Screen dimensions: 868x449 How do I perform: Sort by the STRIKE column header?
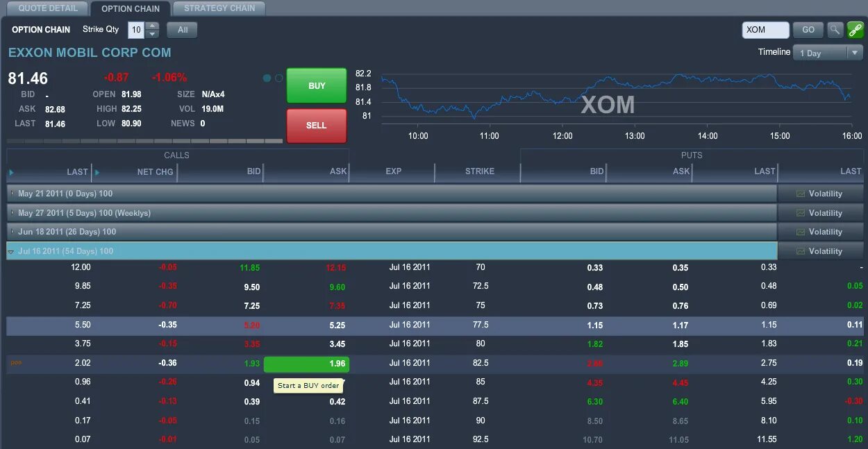point(480,171)
